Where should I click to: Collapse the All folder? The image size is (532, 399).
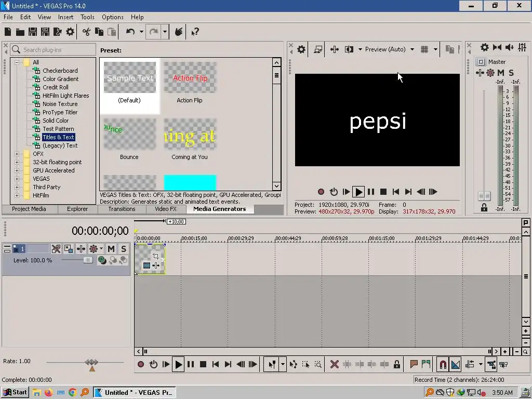17,62
